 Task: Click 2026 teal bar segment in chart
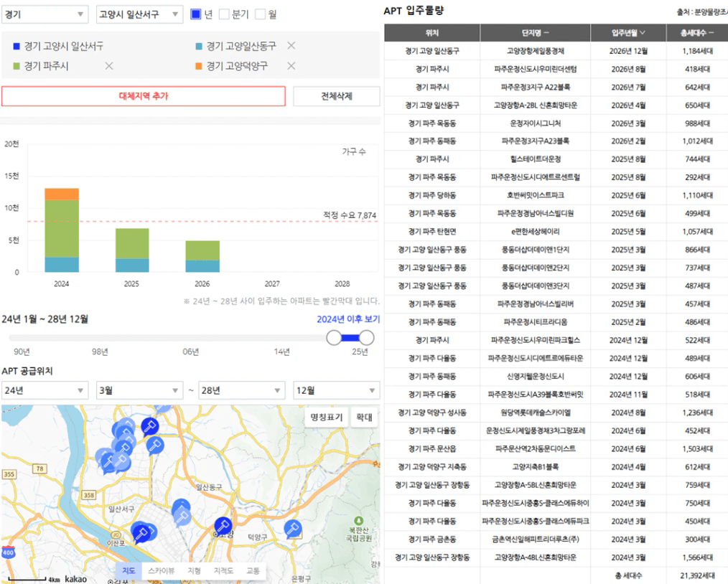pos(202,266)
